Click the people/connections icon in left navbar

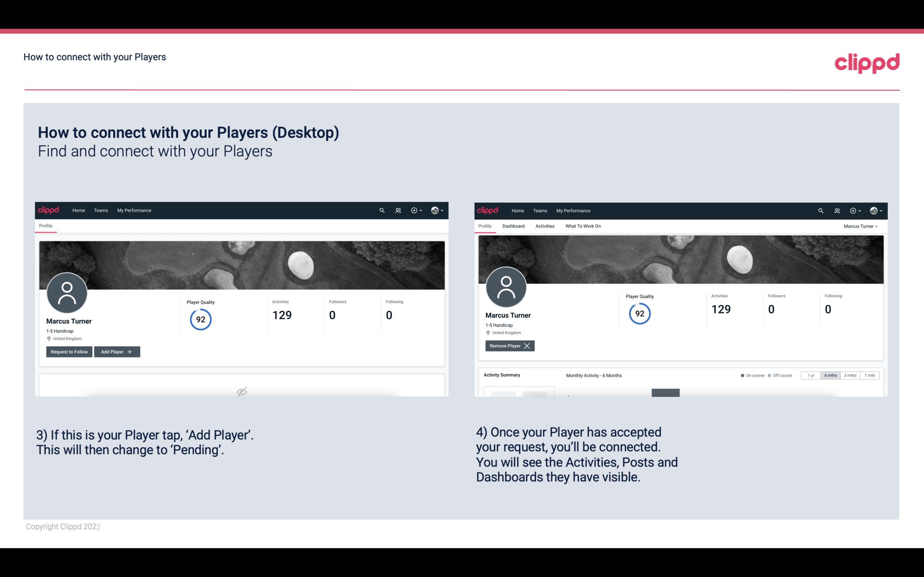pos(397,210)
